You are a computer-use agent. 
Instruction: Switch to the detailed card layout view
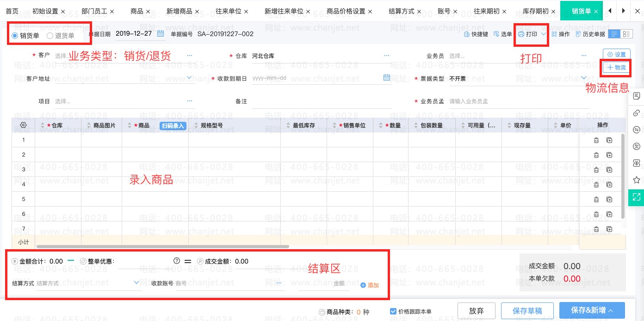[x=626, y=34]
